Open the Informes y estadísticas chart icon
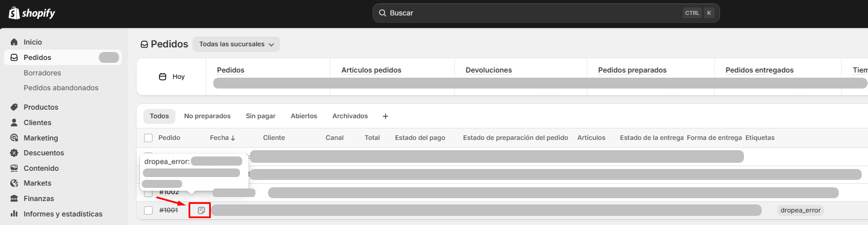868x225 pixels. (14, 214)
